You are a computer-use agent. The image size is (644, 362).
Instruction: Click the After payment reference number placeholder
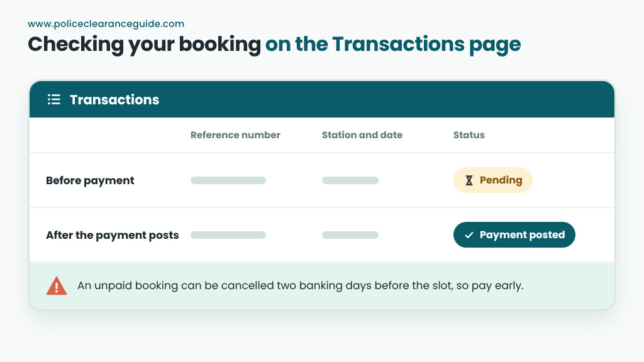tap(228, 235)
